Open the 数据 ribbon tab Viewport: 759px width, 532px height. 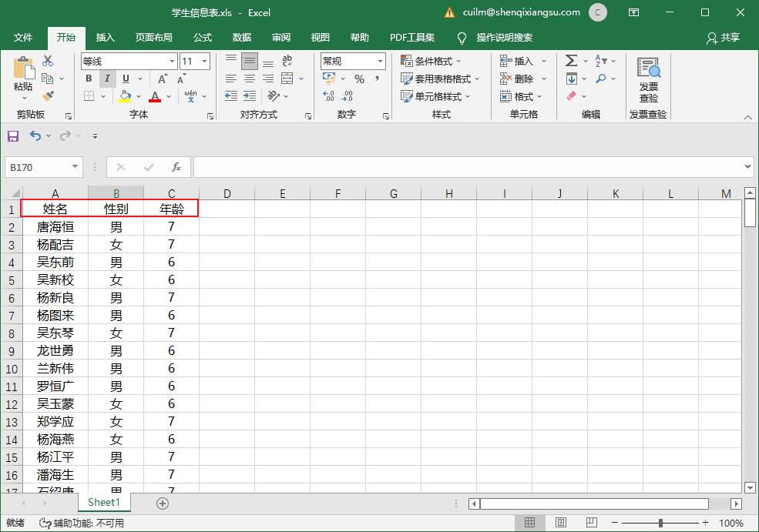point(242,37)
